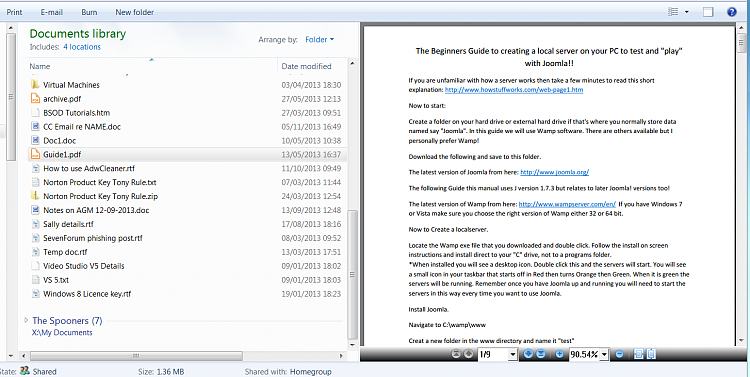
Task: Select the BSOD Tutorials.htm file icon
Action: coord(35,112)
